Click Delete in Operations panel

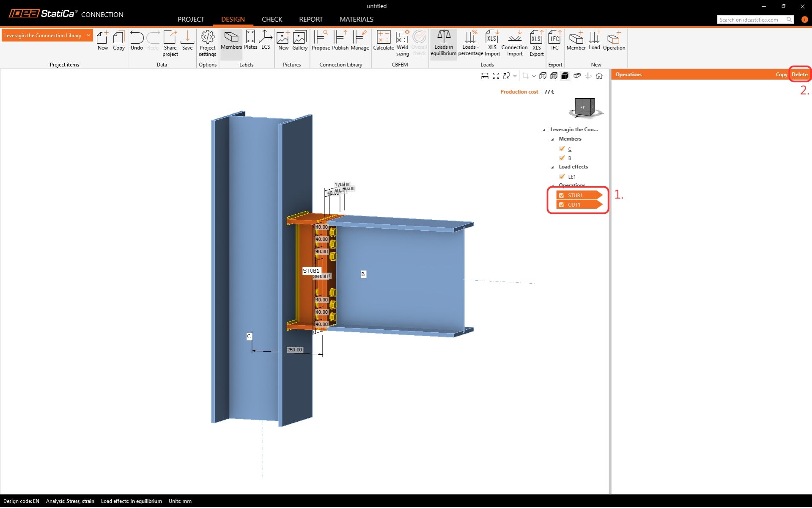[x=799, y=75]
